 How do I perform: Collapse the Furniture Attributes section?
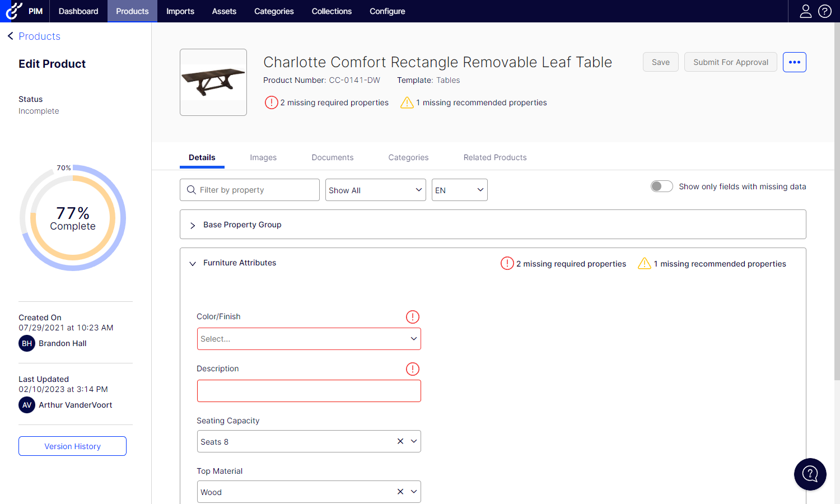pyautogui.click(x=193, y=263)
